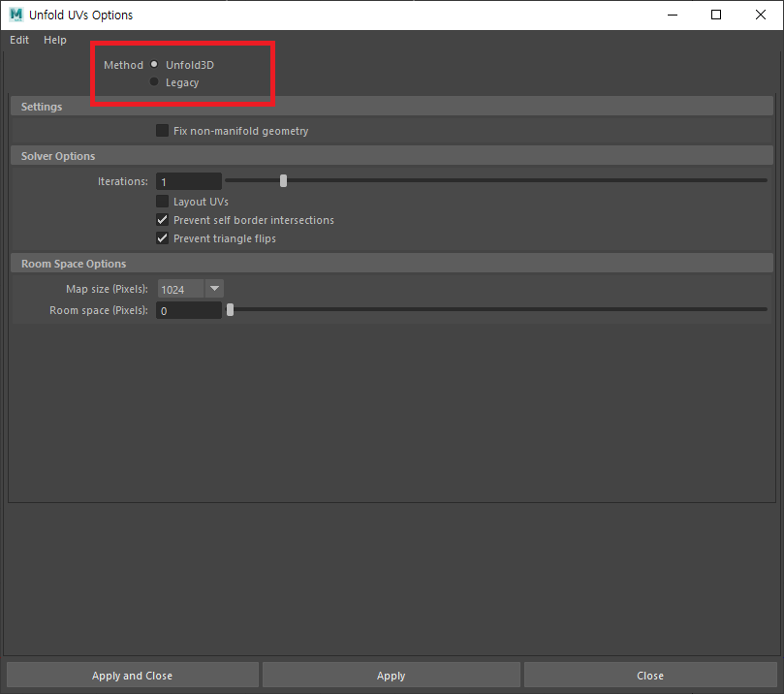Click the Iterations: label
This screenshot has height=694, width=784.
[123, 181]
